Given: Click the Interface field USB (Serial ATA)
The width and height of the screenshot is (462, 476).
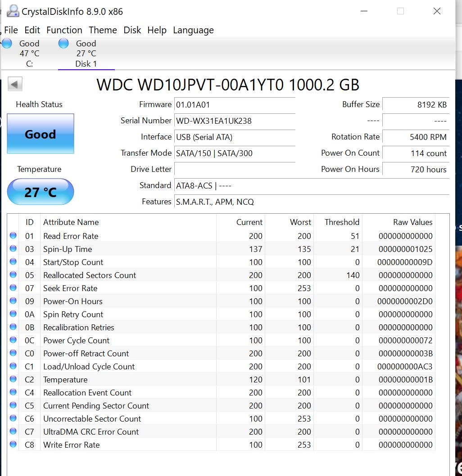Looking at the screenshot, I should point(235,137).
